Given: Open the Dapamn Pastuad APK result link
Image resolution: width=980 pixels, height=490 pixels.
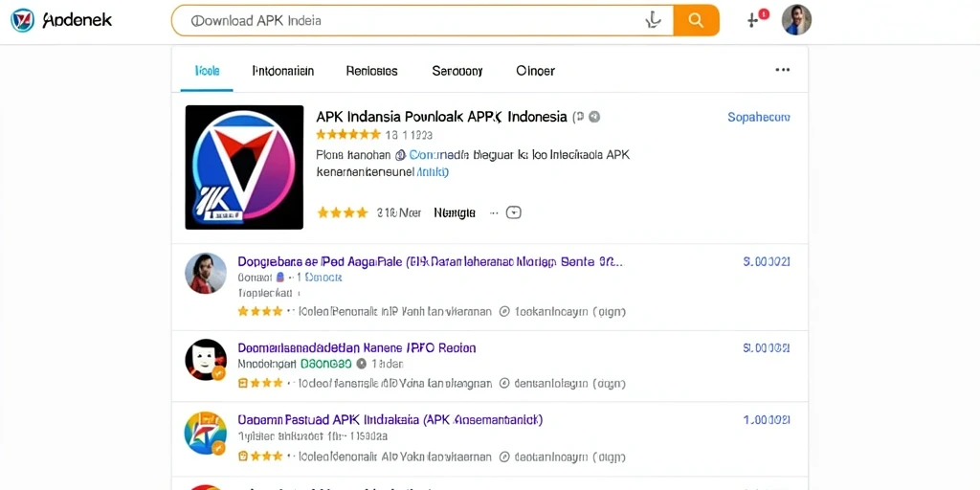Looking at the screenshot, I should (x=390, y=419).
